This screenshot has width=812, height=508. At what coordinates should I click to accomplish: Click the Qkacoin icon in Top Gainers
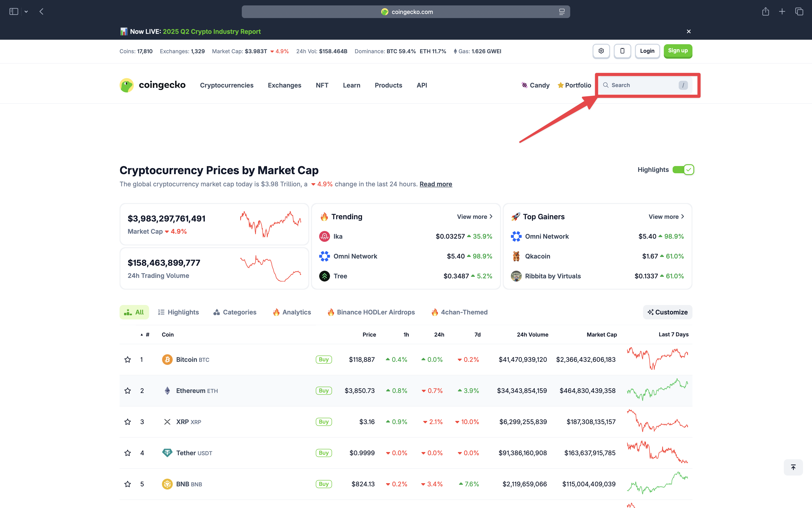pos(516,256)
